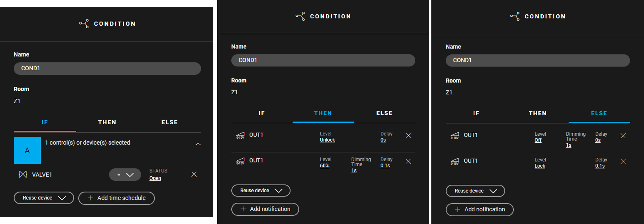
Task: Click the condition branch icon in left panel header
Action: [84, 24]
